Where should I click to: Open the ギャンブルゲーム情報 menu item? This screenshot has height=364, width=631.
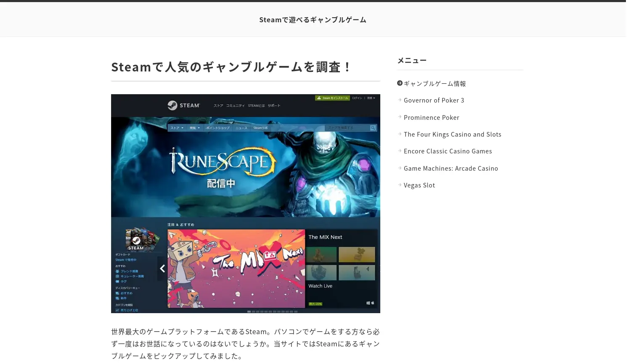(435, 84)
